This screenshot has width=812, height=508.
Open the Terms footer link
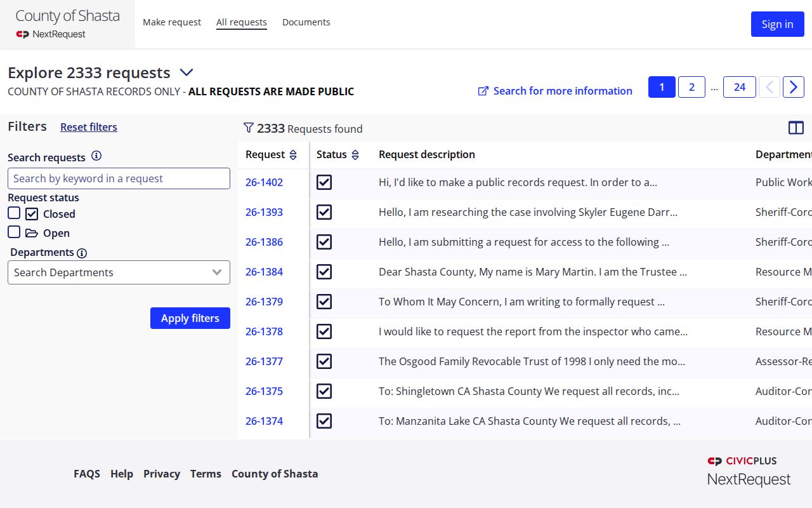point(206,474)
